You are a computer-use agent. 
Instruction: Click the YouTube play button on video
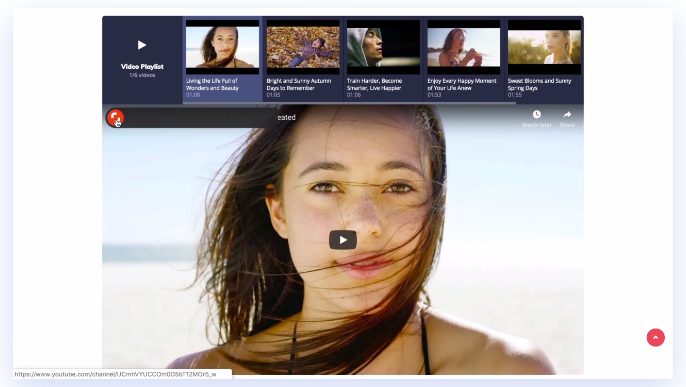click(343, 240)
